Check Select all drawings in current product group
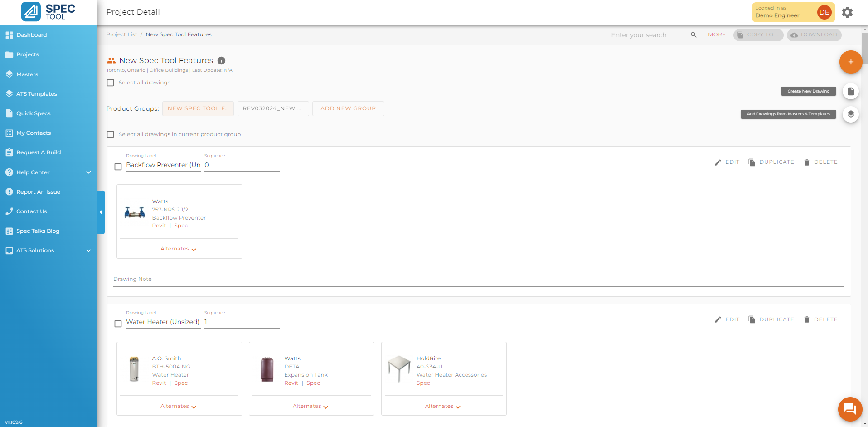This screenshot has width=868, height=427. tap(110, 134)
